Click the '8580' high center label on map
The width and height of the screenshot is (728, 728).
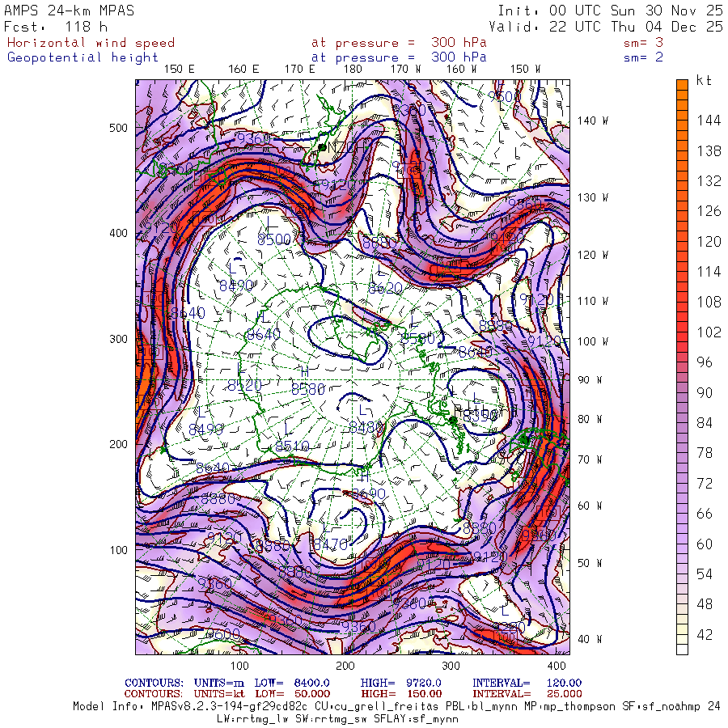[308, 389]
